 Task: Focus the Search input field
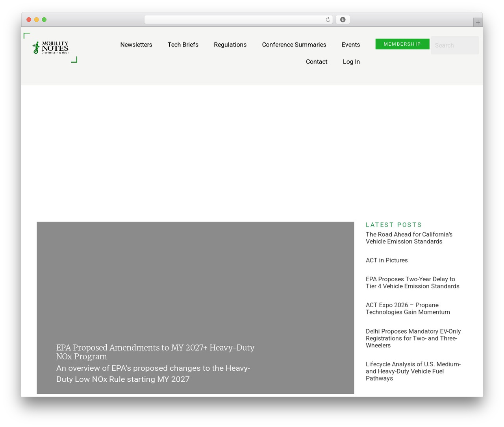click(x=455, y=45)
